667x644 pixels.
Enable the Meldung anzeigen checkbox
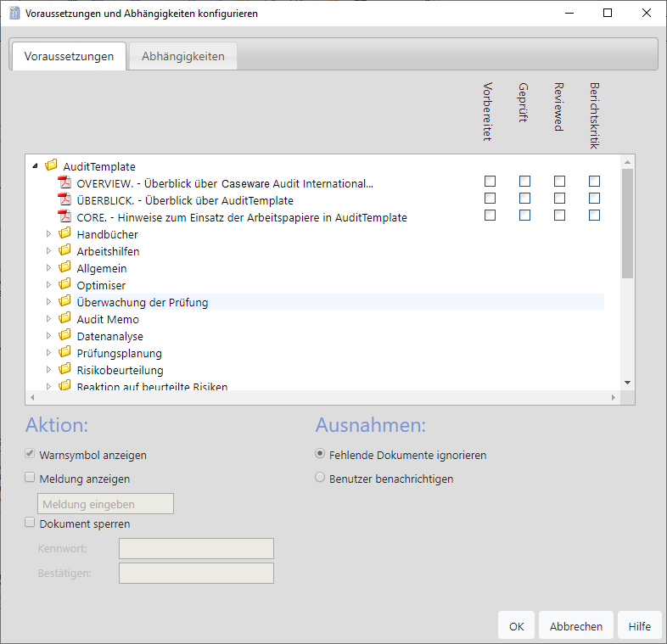31,478
